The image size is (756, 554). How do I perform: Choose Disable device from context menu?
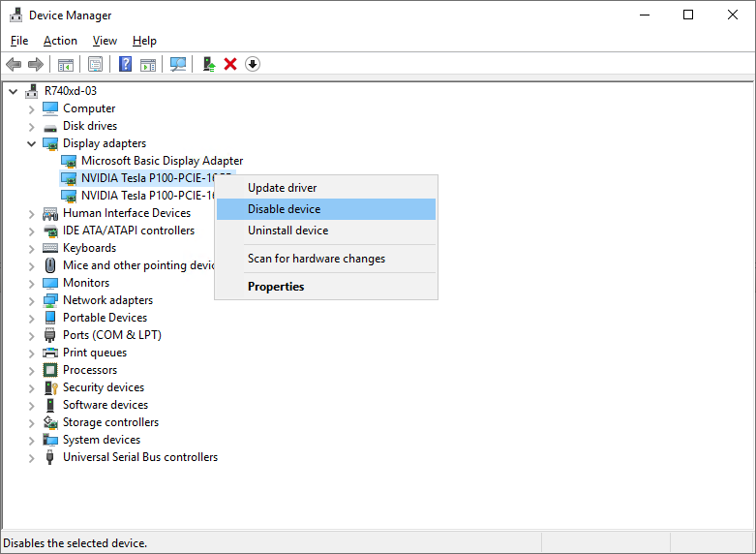pos(284,209)
